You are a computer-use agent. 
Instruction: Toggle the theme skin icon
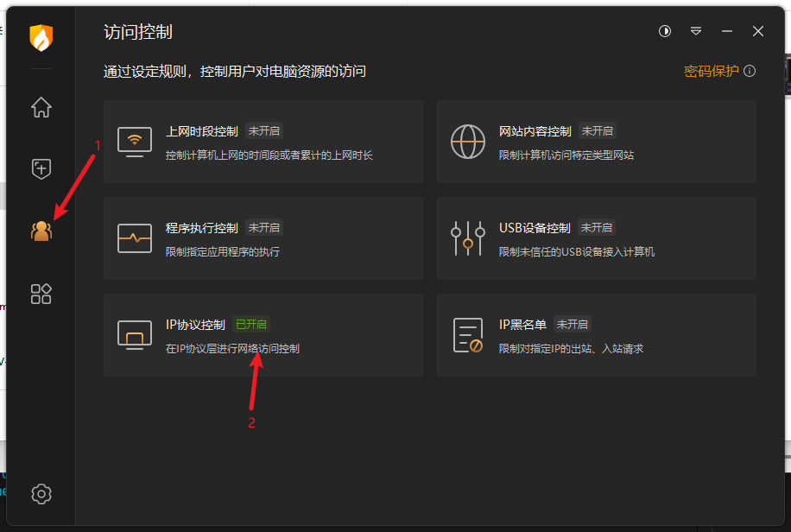click(x=665, y=31)
